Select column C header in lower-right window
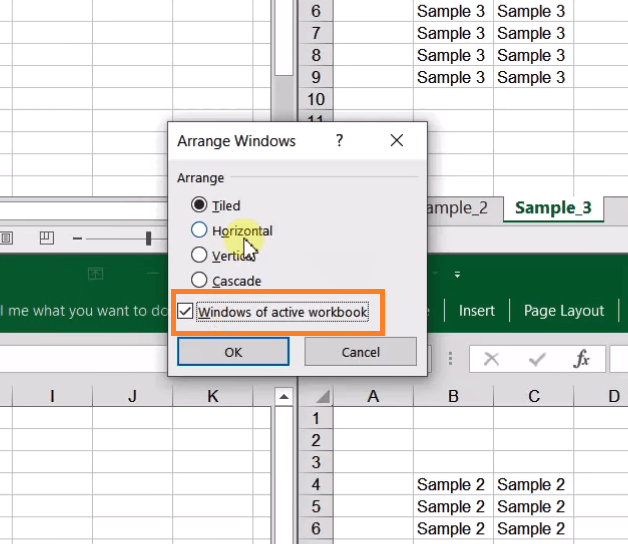The width and height of the screenshot is (628, 544). pos(533,396)
